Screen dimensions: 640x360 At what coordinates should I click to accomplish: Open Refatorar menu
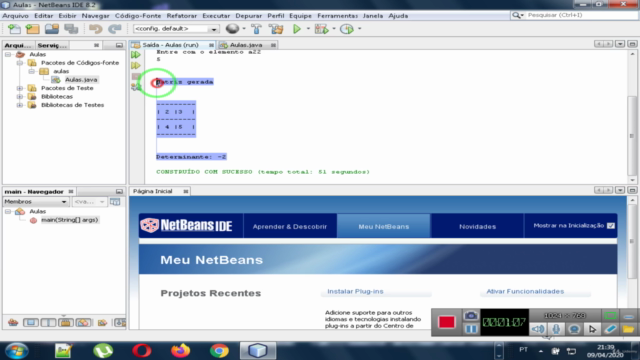(x=182, y=16)
